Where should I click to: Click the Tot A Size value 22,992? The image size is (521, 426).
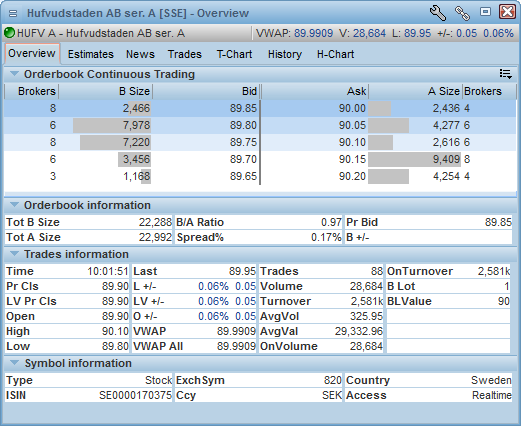click(x=155, y=237)
